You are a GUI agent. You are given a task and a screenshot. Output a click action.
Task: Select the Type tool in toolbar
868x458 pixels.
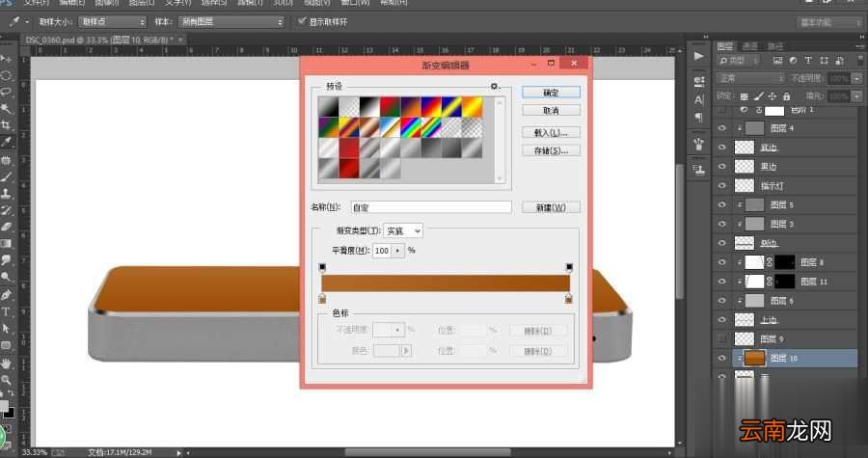[x=6, y=311]
